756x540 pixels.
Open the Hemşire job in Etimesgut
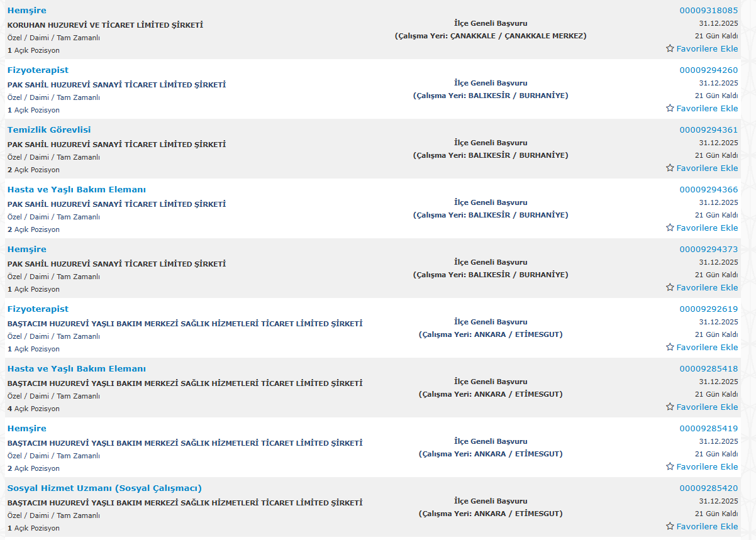click(x=26, y=429)
